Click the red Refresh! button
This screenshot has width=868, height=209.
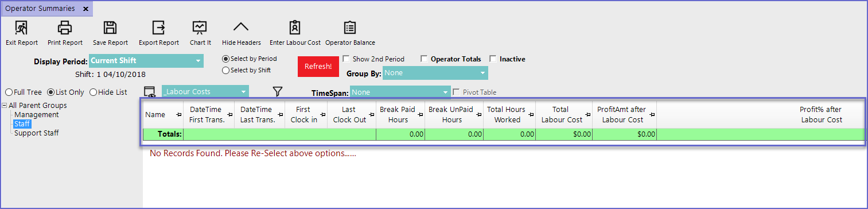[x=318, y=66]
